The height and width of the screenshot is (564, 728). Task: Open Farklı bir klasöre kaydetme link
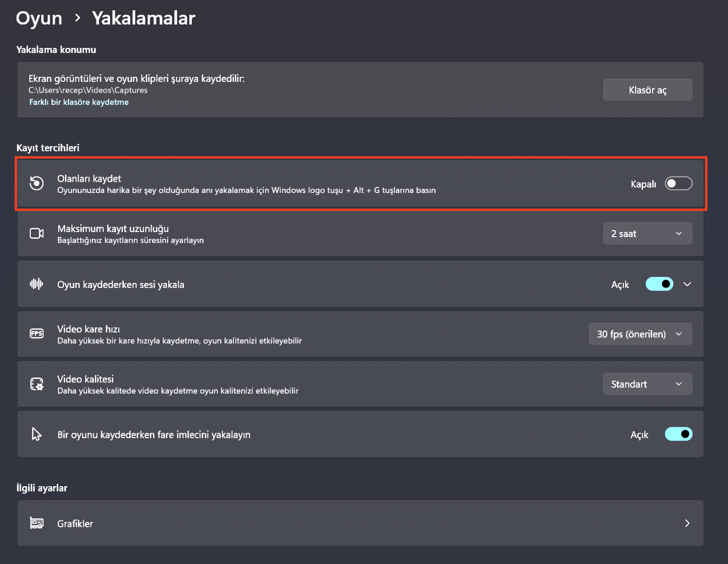click(79, 102)
